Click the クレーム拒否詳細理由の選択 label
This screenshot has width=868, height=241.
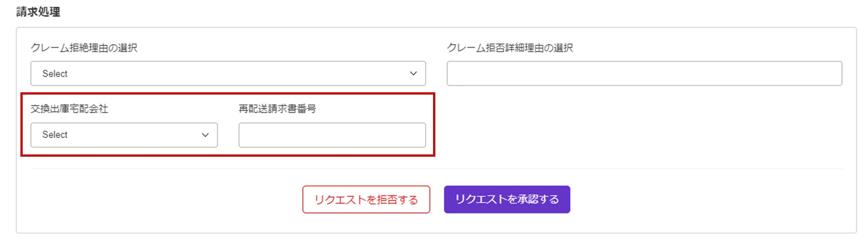pyautogui.click(x=510, y=48)
